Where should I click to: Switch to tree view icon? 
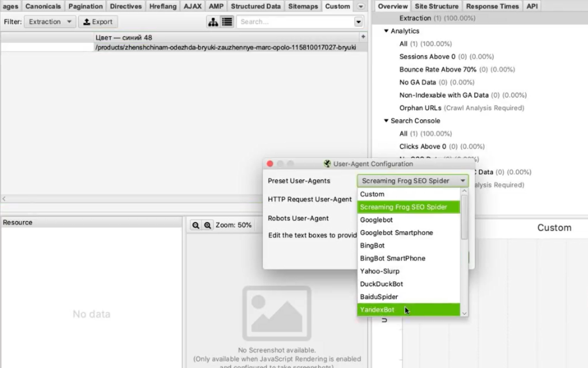tap(213, 22)
